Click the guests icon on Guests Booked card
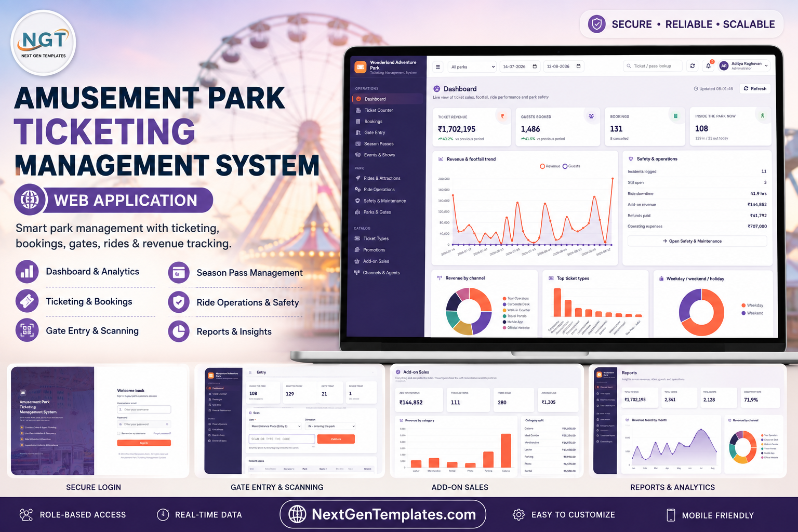Image resolution: width=798 pixels, height=532 pixels. point(591,116)
